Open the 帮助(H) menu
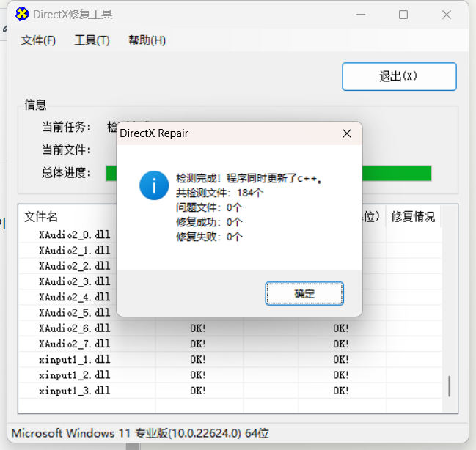 [147, 40]
